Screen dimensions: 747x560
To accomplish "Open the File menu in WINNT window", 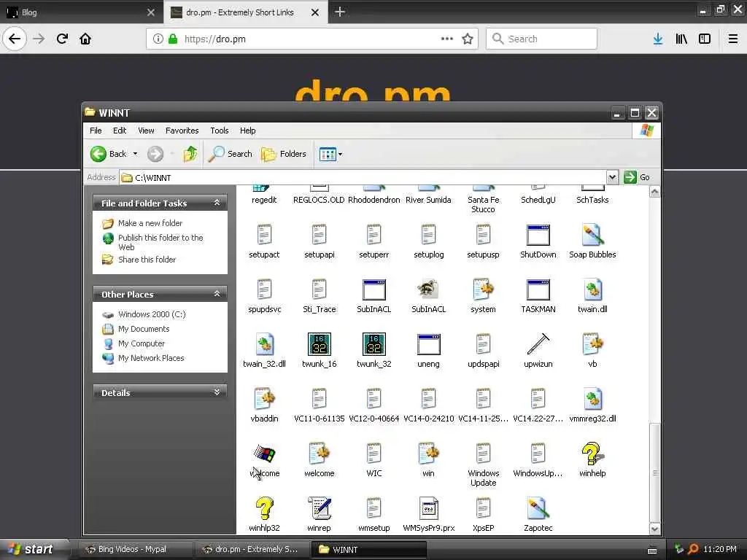I will click(96, 131).
